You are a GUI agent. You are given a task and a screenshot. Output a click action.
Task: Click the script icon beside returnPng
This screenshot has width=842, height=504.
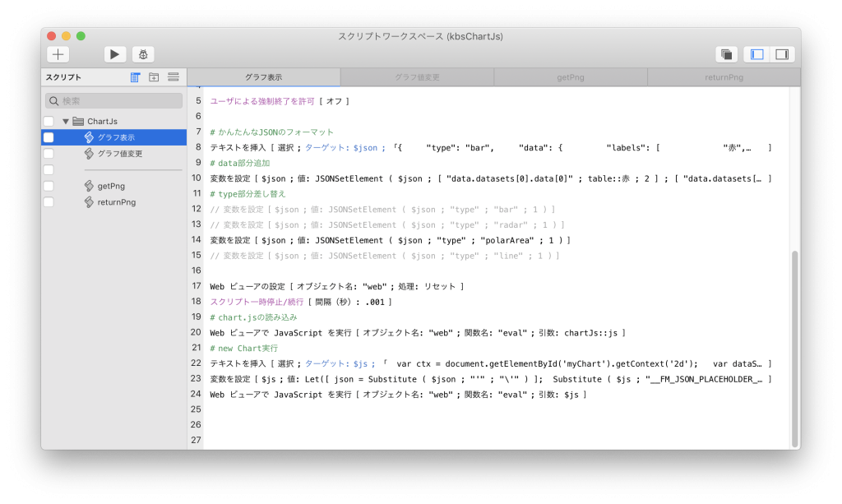click(x=89, y=201)
